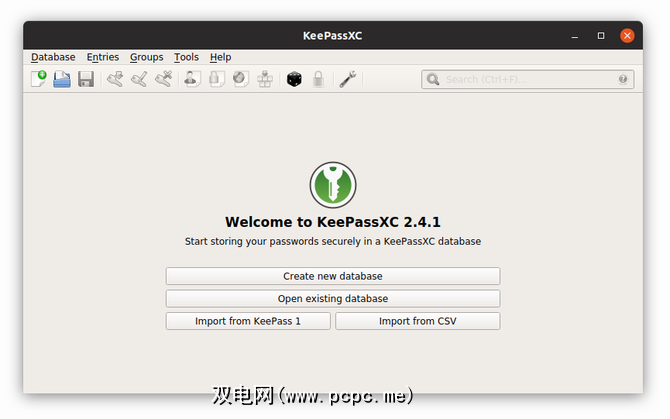Image resolution: width=670 pixels, height=419 pixels.
Task: Click the Perform Auto-Type icon
Action: (x=265, y=79)
